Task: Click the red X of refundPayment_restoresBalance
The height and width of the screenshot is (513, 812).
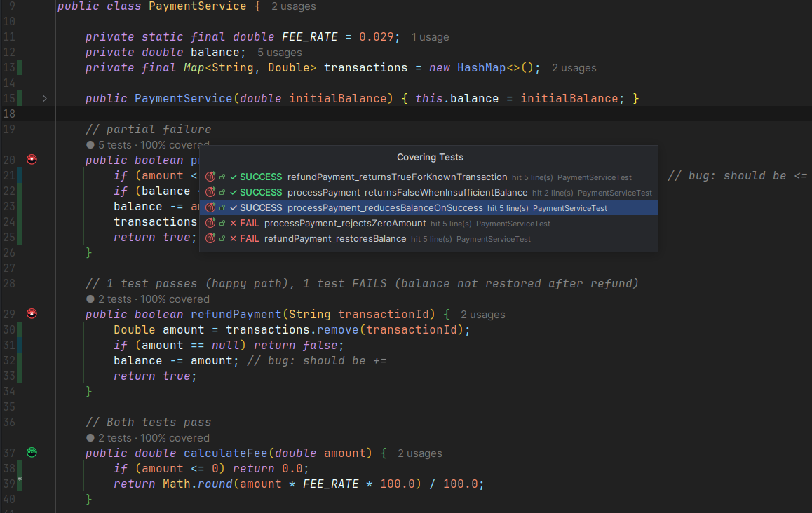Action: (234, 239)
